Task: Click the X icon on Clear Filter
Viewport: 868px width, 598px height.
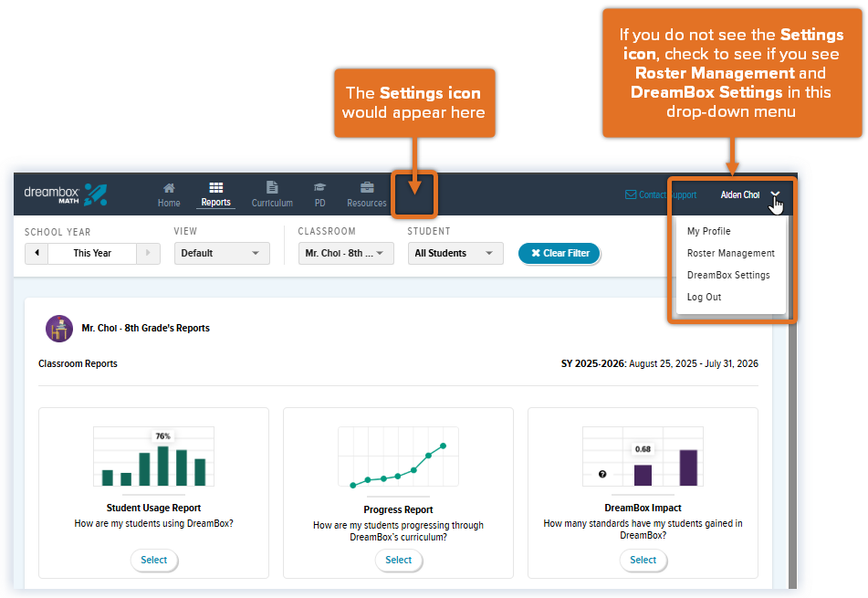Action: (537, 253)
